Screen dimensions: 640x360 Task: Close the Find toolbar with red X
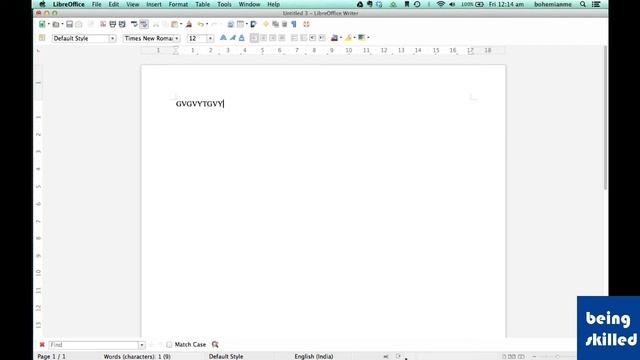[42, 345]
